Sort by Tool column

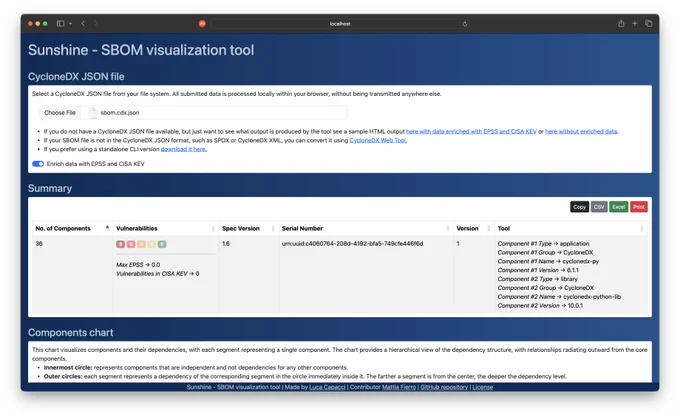coord(570,229)
